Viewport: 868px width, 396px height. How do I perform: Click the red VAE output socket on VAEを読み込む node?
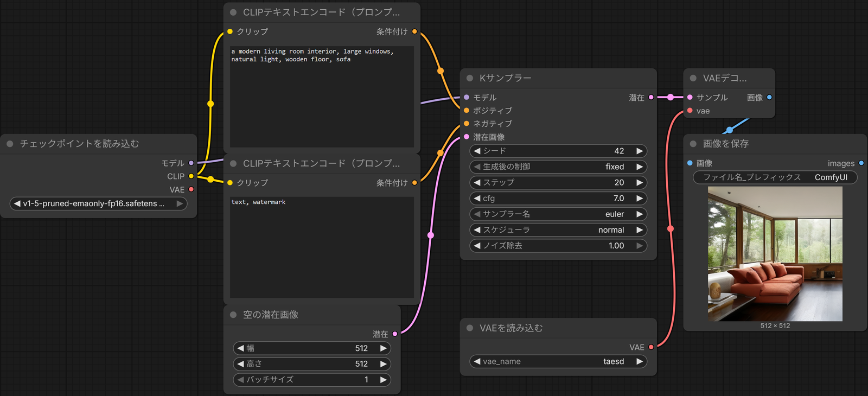click(651, 347)
